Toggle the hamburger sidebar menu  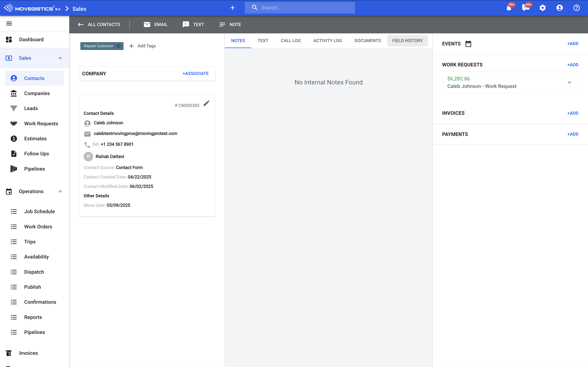[9, 24]
